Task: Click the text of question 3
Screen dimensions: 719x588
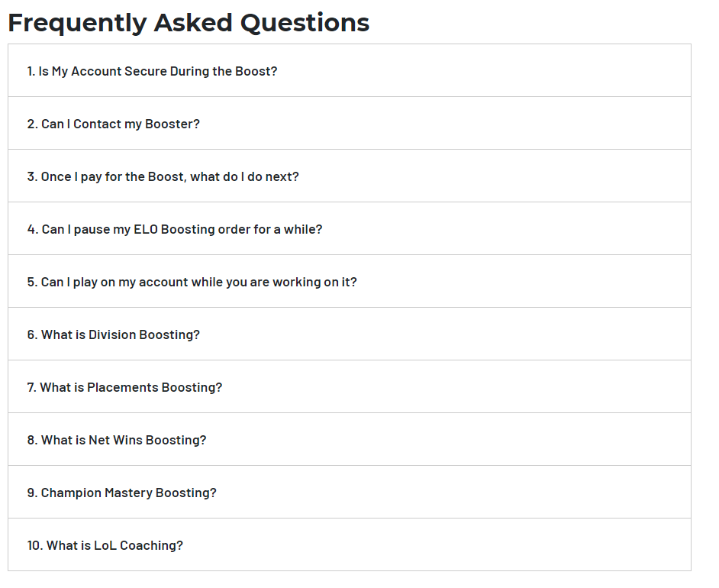Action: pos(163,177)
